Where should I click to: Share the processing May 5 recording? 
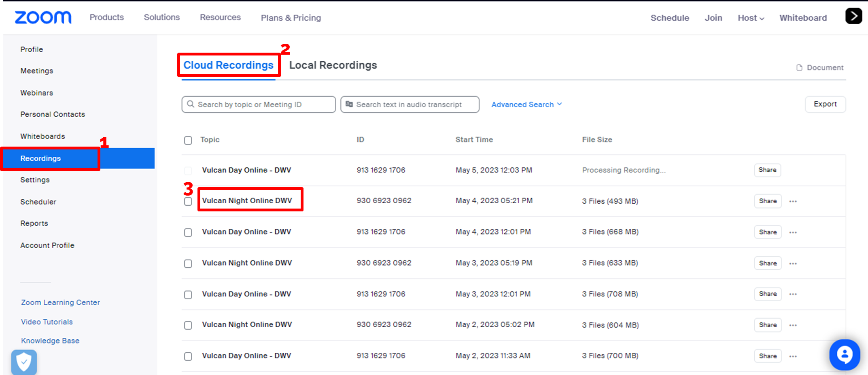pos(767,170)
